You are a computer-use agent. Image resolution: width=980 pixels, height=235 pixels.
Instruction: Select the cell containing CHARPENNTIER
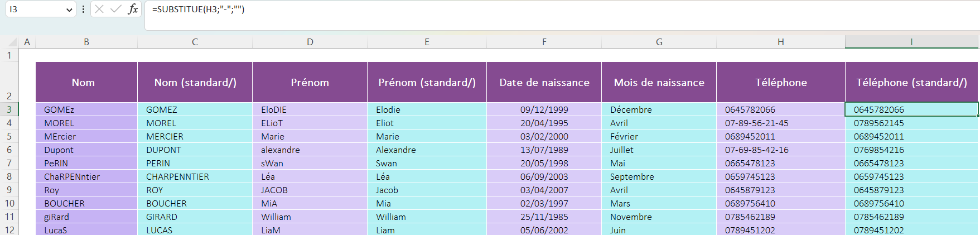[195, 176]
